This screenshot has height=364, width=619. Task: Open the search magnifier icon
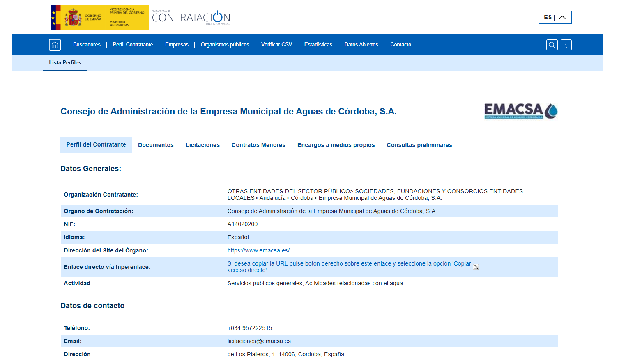[x=552, y=45]
